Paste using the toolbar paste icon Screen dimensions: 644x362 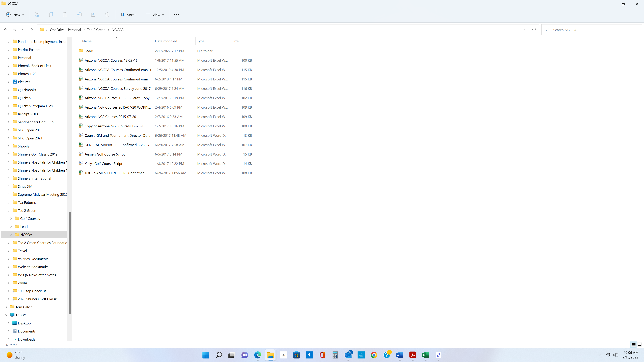tap(65, 14)
